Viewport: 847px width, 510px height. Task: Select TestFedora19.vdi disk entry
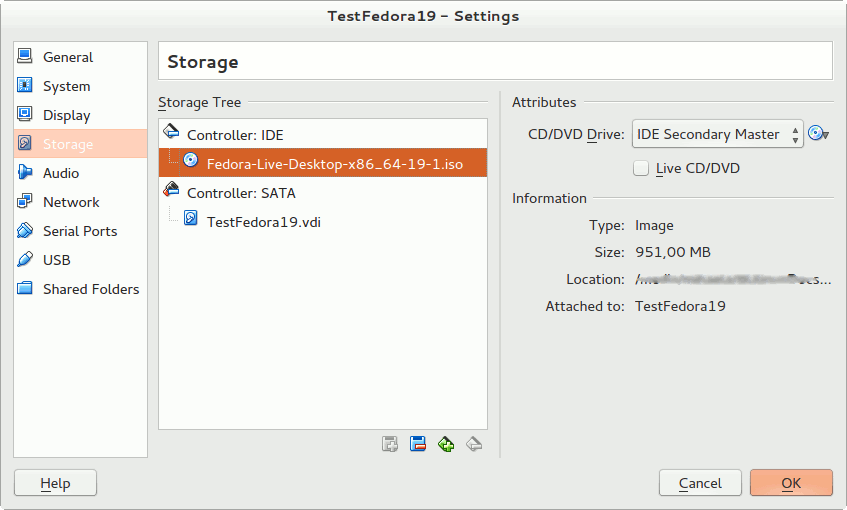click(x=262, y=221)
